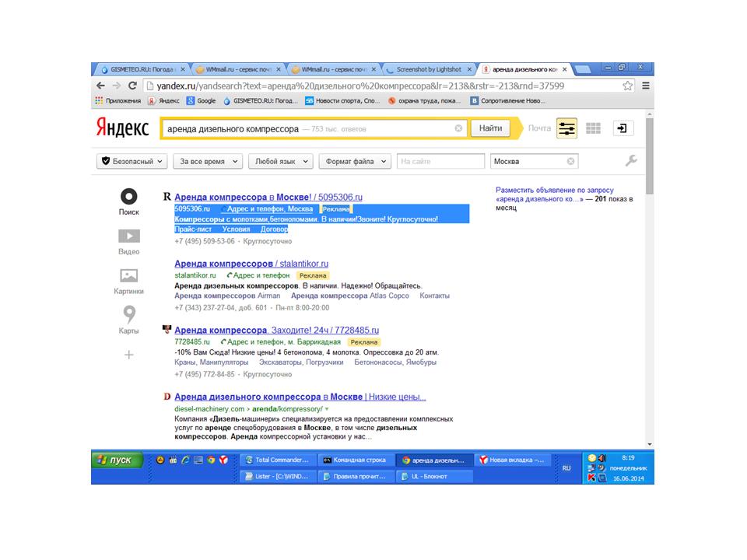Open the Заходите! 24ч 7728485.ru result
The width and height of the screenshot is (747, 560).
pyautogui.click(x=277, y=330)
